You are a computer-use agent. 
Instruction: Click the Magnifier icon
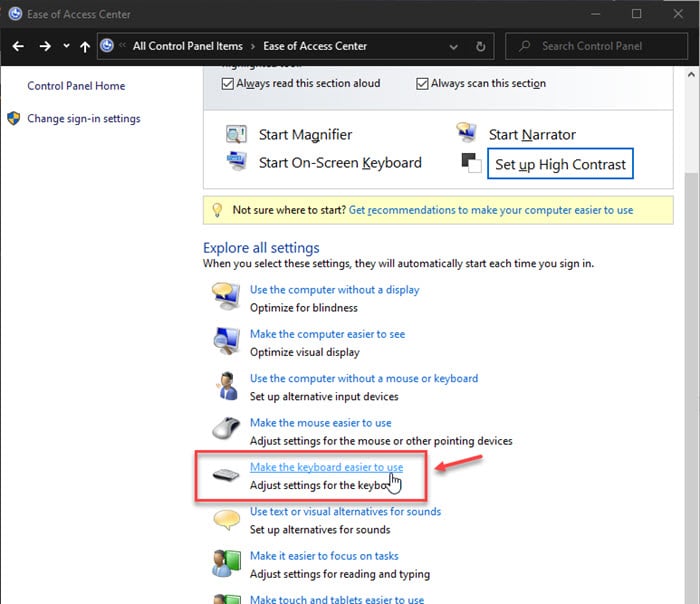236,134
